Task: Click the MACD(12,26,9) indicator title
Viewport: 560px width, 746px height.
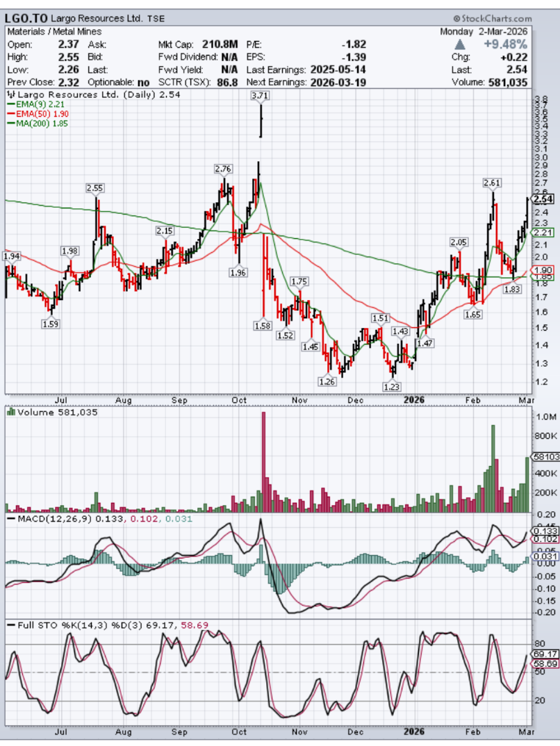Action: coord(53,519)
